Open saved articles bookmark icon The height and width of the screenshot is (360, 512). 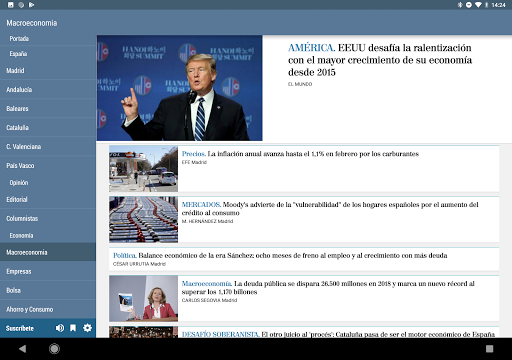pos(73,328)
